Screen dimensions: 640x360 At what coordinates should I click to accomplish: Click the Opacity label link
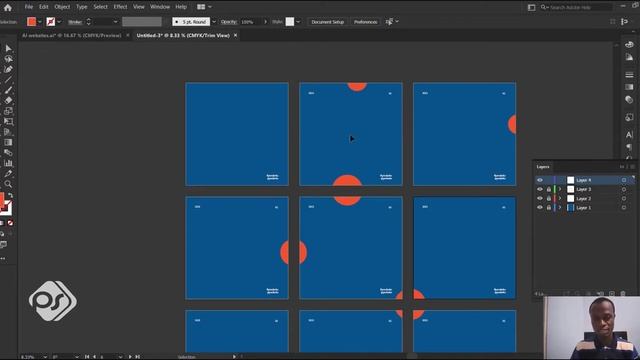point(229,22)
